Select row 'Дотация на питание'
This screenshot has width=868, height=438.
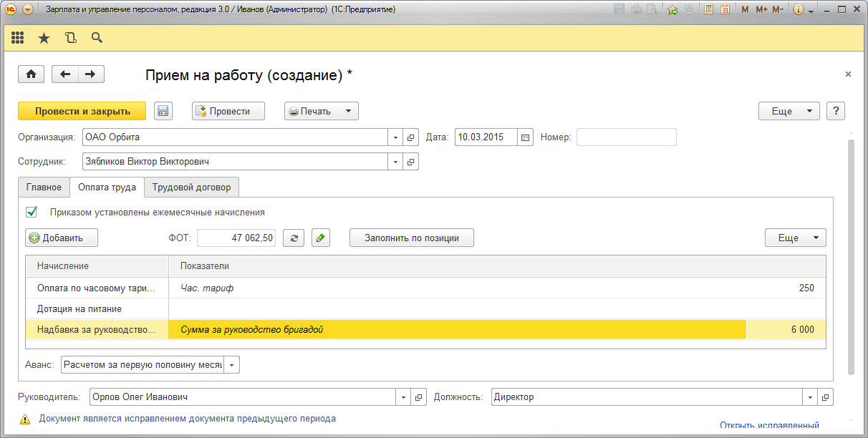425,309
